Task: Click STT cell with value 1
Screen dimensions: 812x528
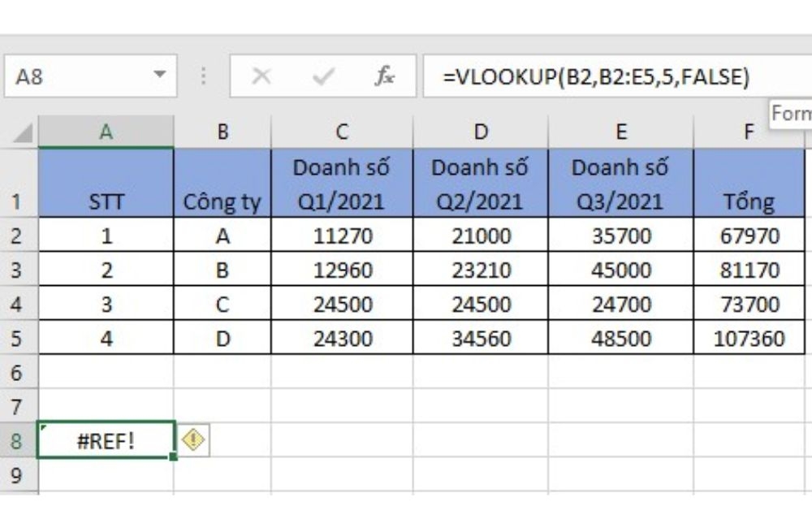Action: coord(106,236)
